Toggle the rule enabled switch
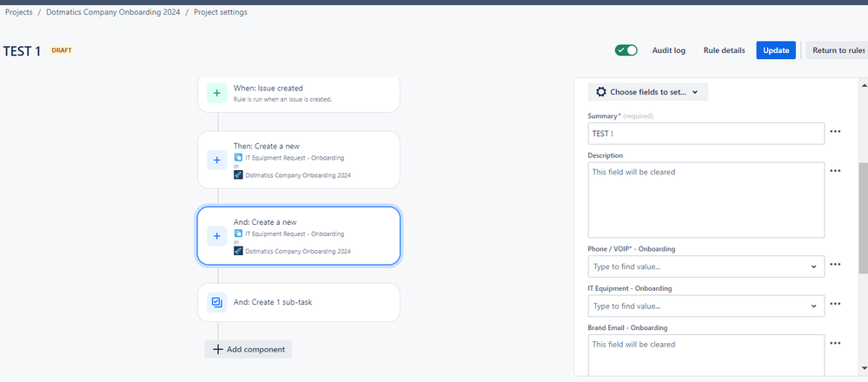This screenshot has width=868, height=382. [626, 50]
